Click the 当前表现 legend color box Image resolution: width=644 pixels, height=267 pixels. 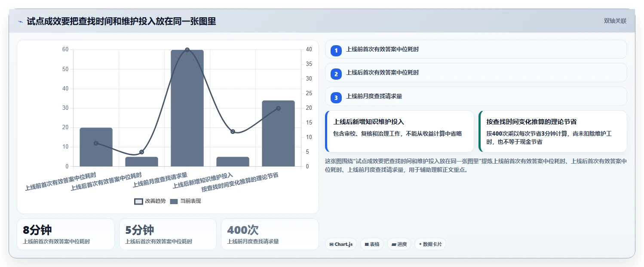pyautogui.click(x=174, y=201)
